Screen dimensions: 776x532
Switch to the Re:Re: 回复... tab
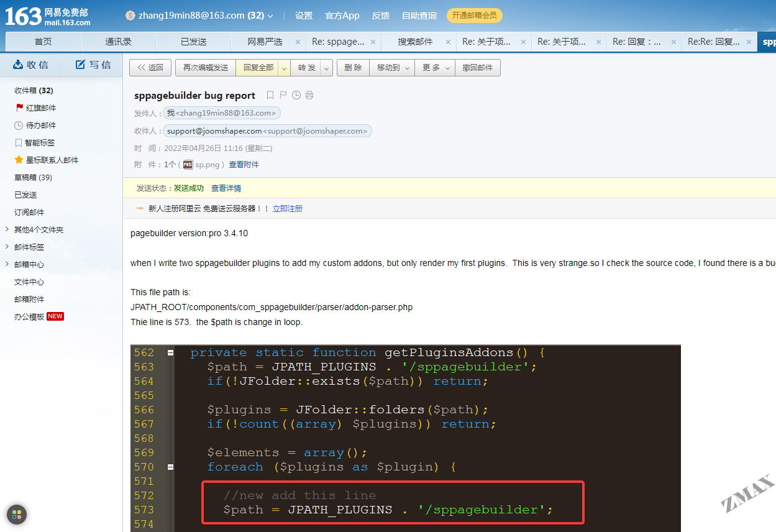(713, 42)
